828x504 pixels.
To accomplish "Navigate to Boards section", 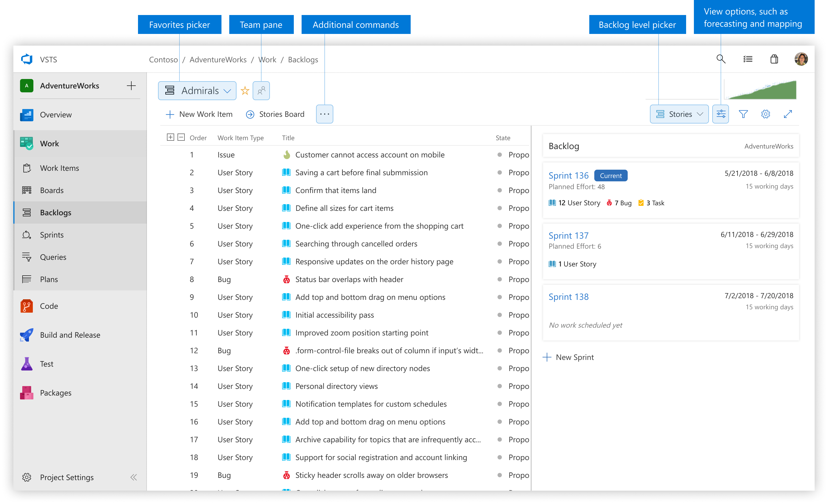I will pos(51,190).
